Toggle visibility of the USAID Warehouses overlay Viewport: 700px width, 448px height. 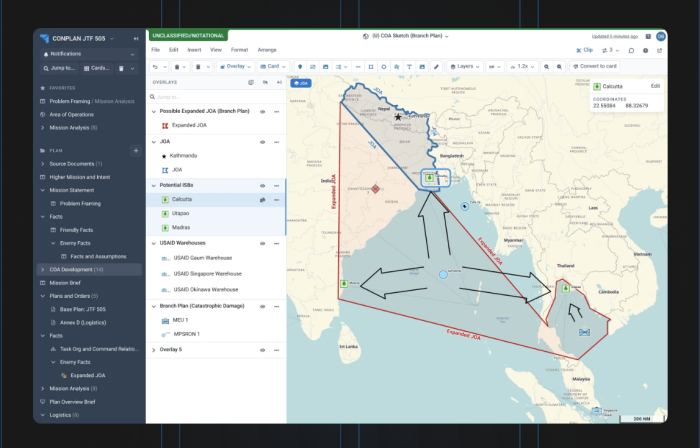click(x=262, y=243)
